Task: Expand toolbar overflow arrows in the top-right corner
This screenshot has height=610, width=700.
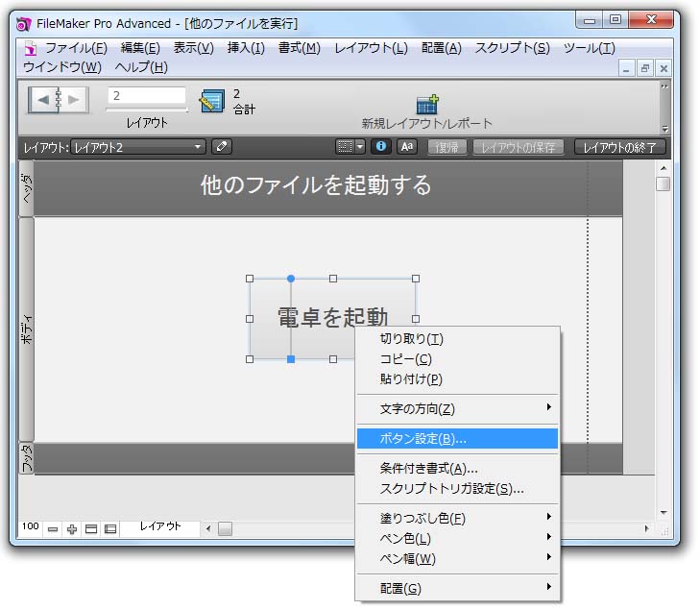Action: (664, 86)
